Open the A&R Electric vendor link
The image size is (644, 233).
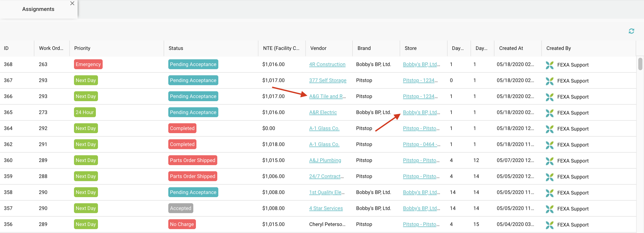point(323,112)
